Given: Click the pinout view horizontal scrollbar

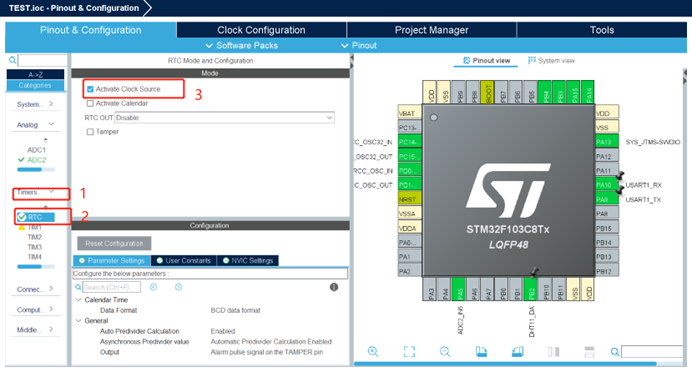Looking at the screenshot, I should [505, 364].
